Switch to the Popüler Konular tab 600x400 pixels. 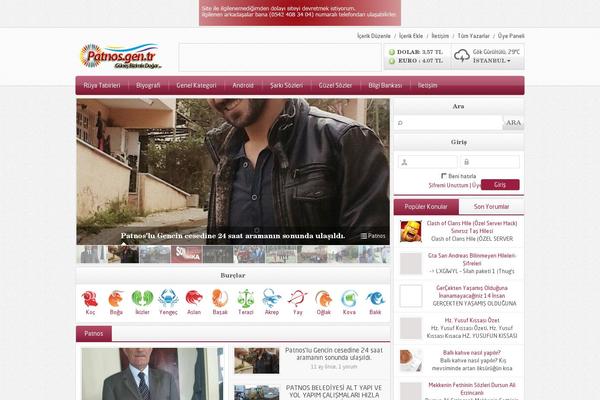coord(426,207)
